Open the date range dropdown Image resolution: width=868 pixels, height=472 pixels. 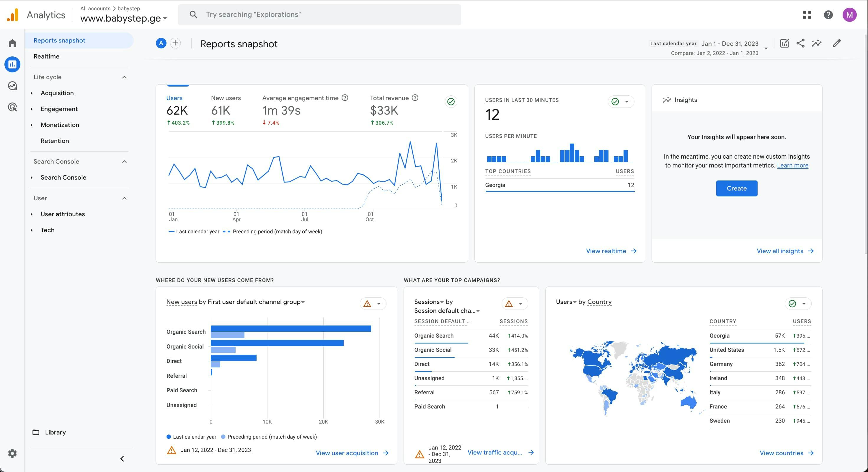[x=766, y=48]
